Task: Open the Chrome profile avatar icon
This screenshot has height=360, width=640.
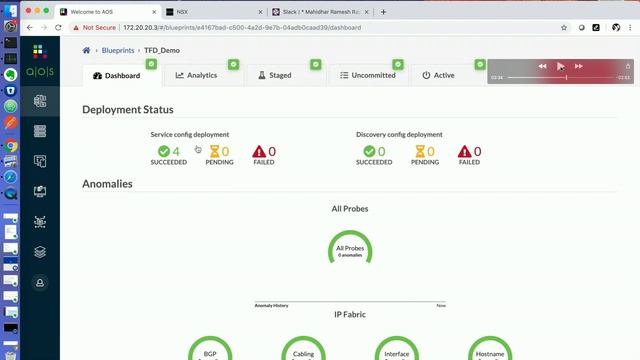Action: (x=616, y=28)
